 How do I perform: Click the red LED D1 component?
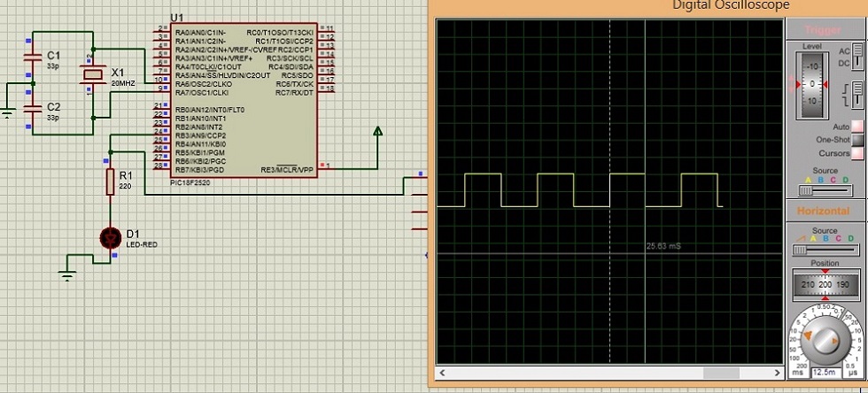pyautogui.click(x=111, y=237)
